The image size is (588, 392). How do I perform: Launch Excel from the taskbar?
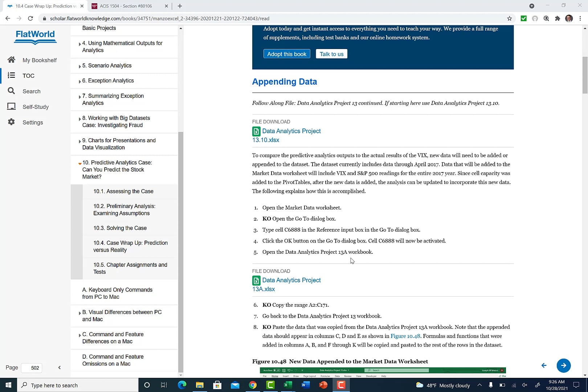287,385
